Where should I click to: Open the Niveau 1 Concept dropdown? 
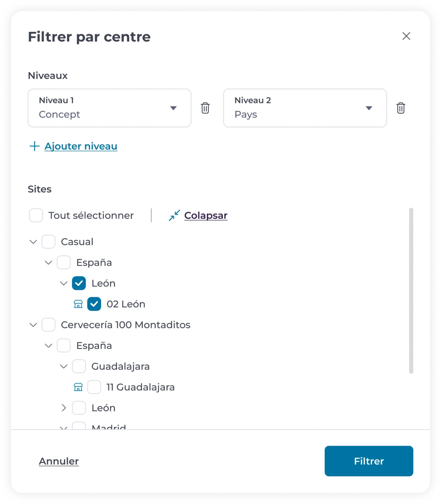[x=110, y=108]
